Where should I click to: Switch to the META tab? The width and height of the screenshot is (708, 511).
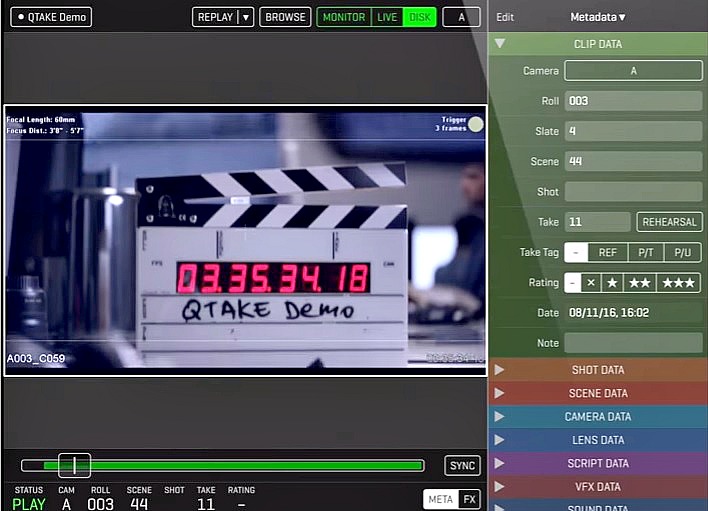click(x=441, y=499)
